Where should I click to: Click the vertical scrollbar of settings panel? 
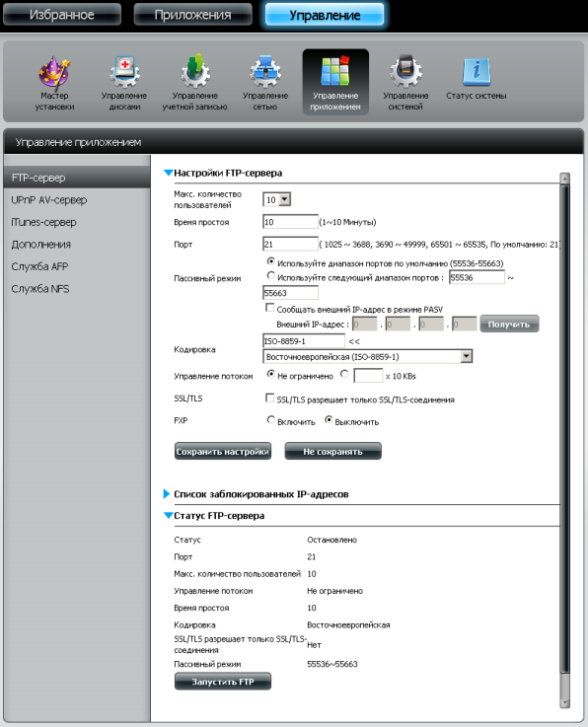[564, 441]
